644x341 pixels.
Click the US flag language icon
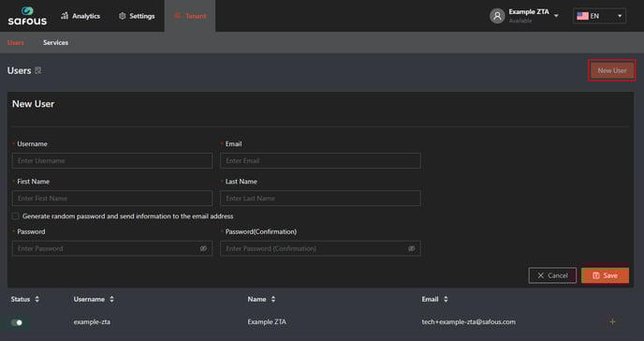(582, 16)
